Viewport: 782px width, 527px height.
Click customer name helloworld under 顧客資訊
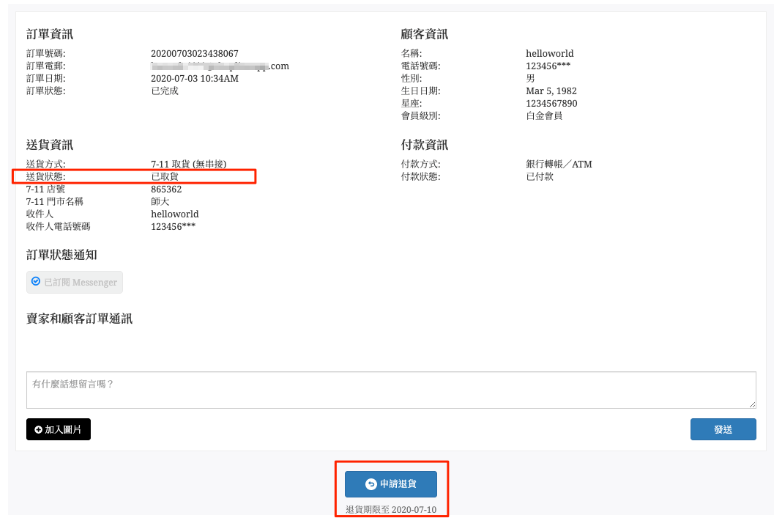click(x=550, y=53)
